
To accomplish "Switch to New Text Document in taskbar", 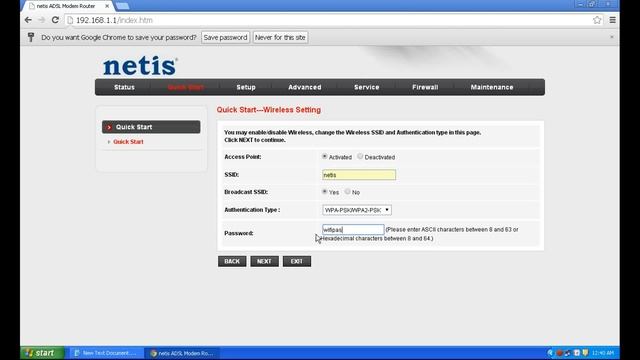I will [107, 353].
